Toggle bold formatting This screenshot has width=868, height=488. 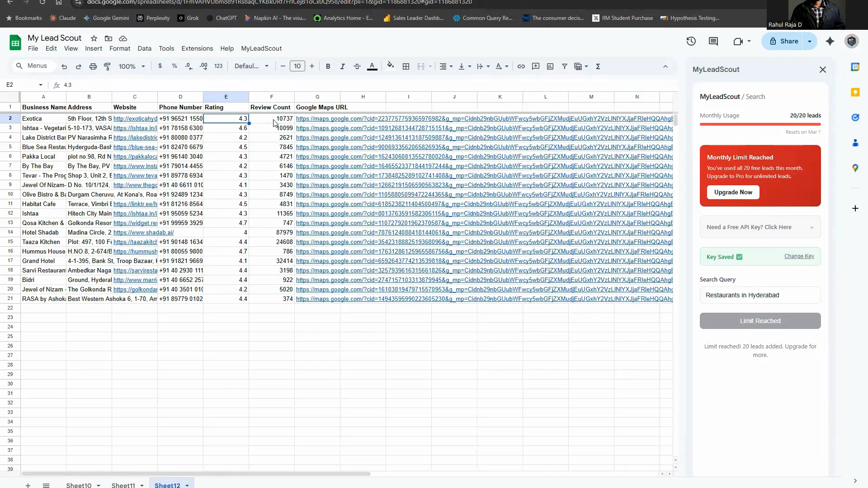click(328, 66)
